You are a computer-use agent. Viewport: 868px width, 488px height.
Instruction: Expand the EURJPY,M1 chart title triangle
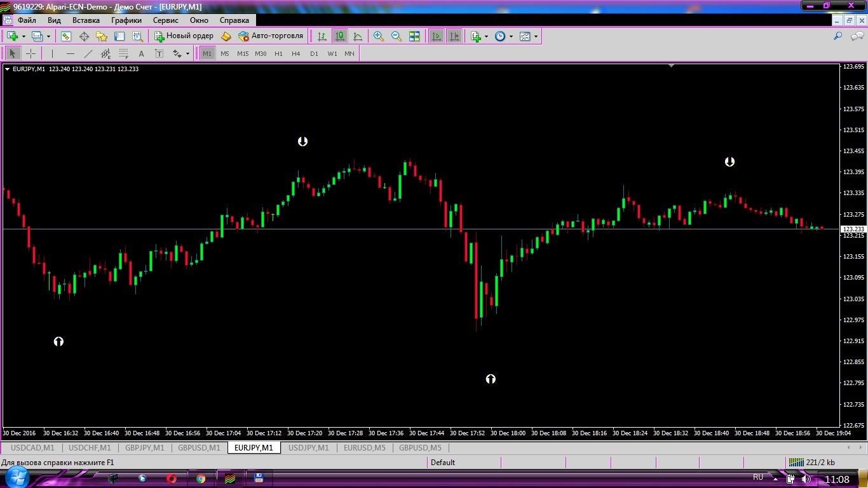click(8, 69)
